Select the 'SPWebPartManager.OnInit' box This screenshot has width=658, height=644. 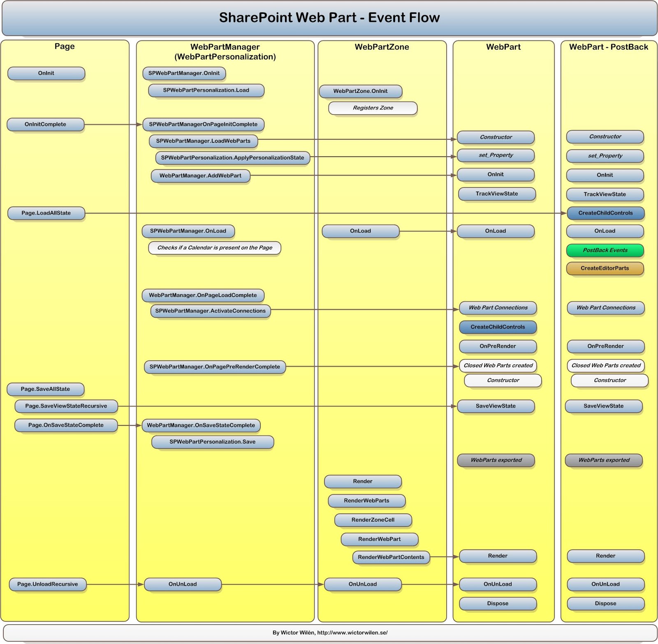coord(184,74)
